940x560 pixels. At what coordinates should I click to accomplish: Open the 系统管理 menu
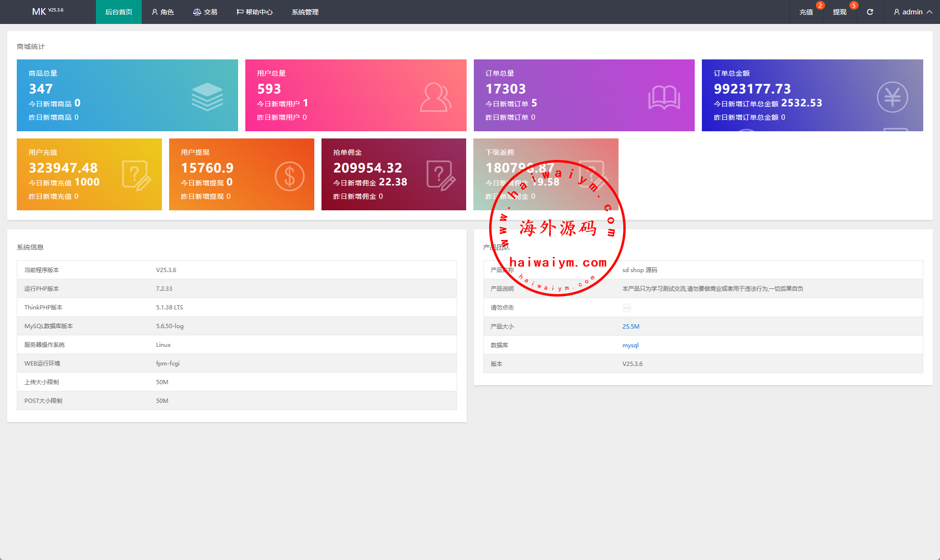pos(305,12)
